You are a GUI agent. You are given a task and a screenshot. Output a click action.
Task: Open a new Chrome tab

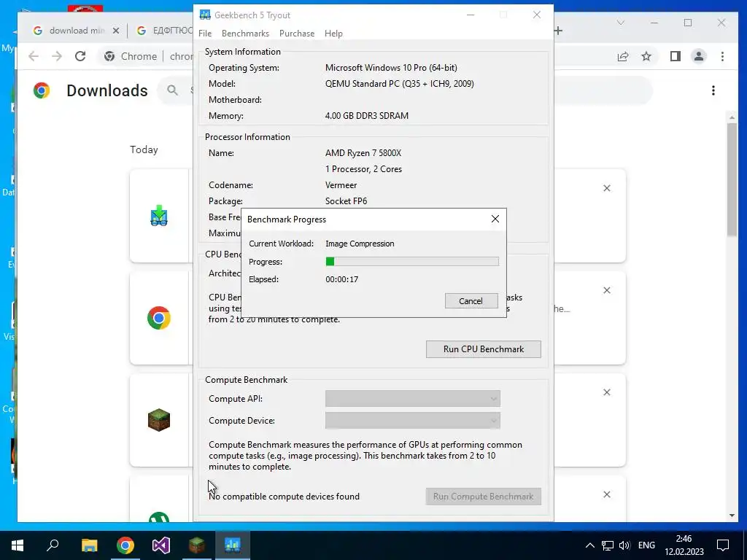click(558, 31)
